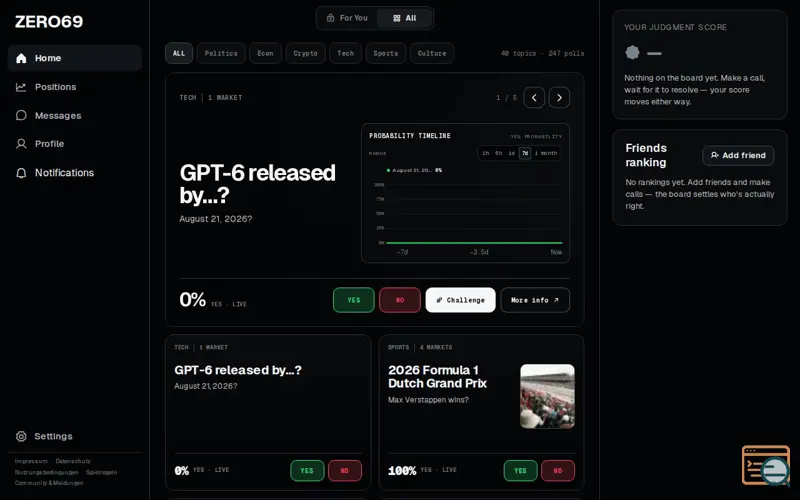The height and width of the screenshot is (500, 800).
Task: Click NO on Dutch Grand Prix card
Action: tap(558, 470)
